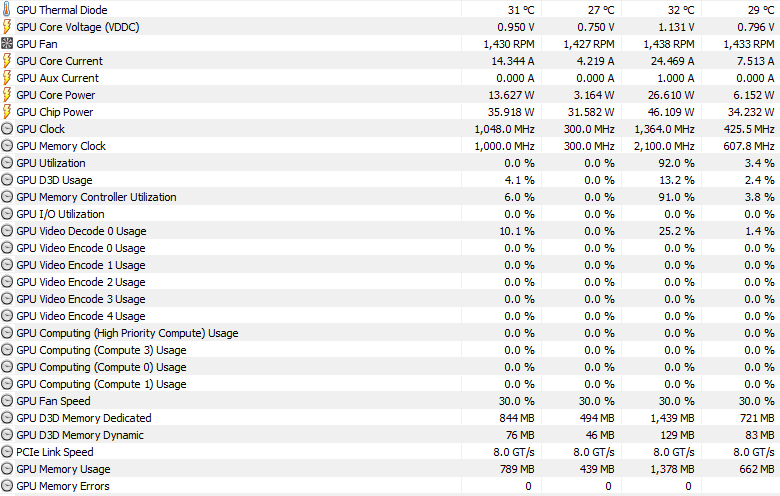Click the lightning icon for GPU Core Current
Viewport: 780px width, 496px height.
click(x=6, y=61)
